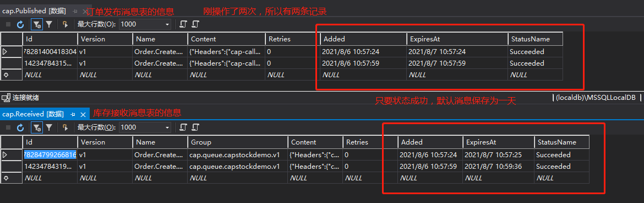Select Retries cell 0 in second cap.Received row
Viewport: 644px width, 203px height.
coord(370,167)
